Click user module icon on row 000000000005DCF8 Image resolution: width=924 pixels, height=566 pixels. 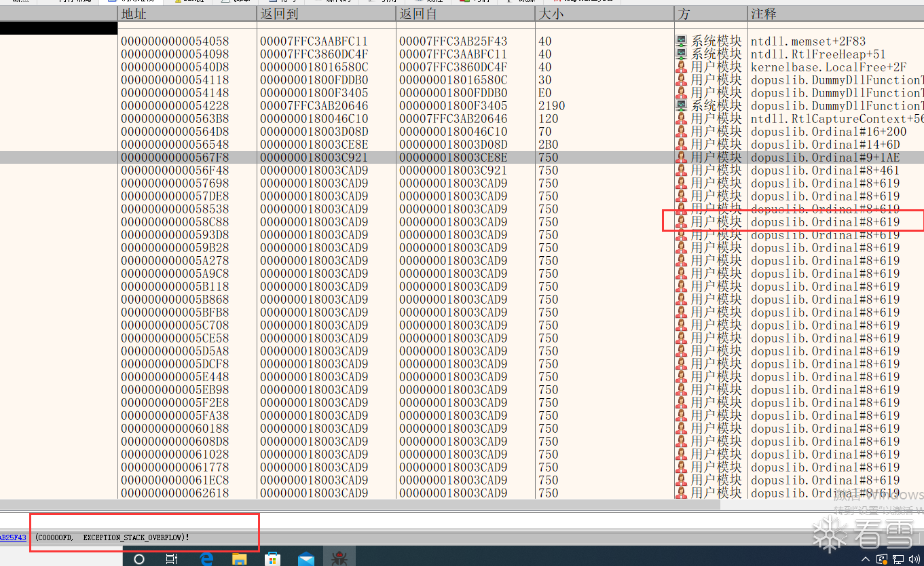tap(682, 364)
